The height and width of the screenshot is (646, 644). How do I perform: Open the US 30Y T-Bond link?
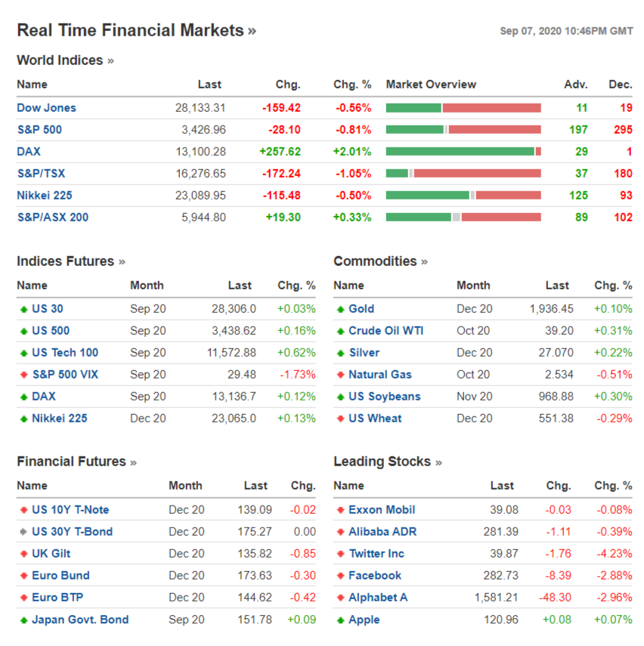pos(72,531)
